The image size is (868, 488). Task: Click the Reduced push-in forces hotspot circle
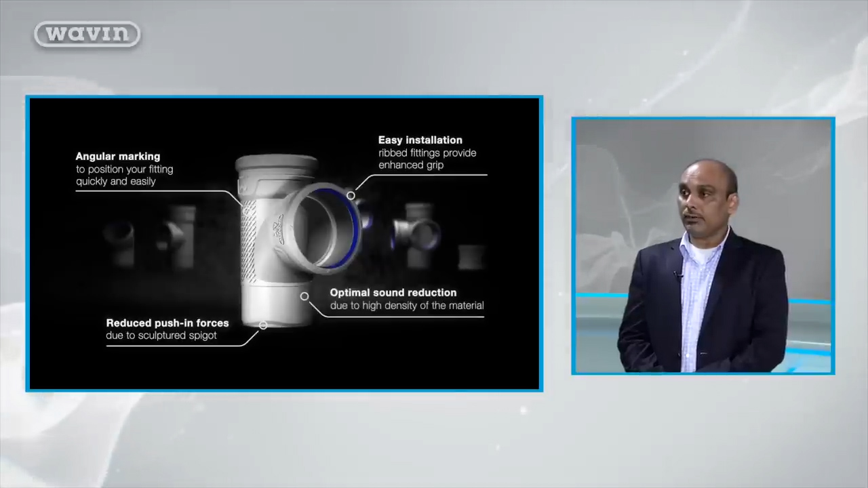[263, 325]
